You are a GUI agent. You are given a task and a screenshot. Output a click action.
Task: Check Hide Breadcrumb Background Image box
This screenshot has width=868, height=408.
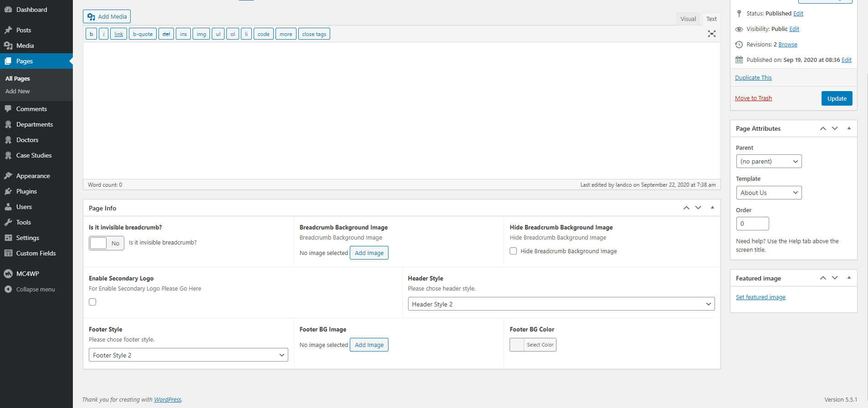click(513, 251)
